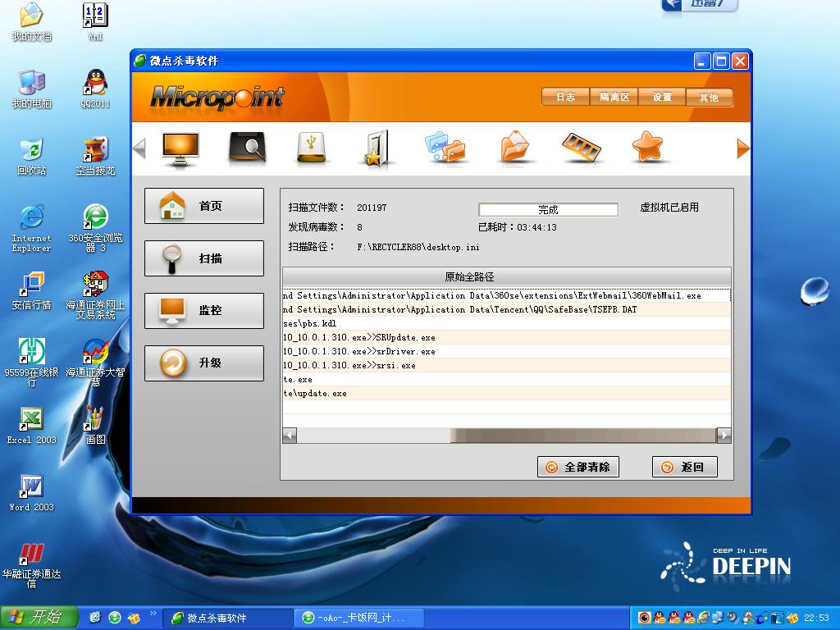
Task: Select the te\update.exe result row
Action: point(507,393)
